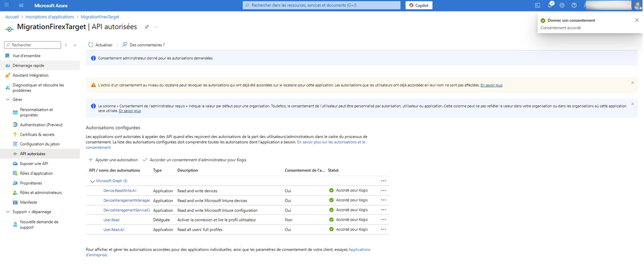Screen dimensions: 644x264
Task: Open Propriétaires page
Action: pyautogui.click(x=31, y=183)
